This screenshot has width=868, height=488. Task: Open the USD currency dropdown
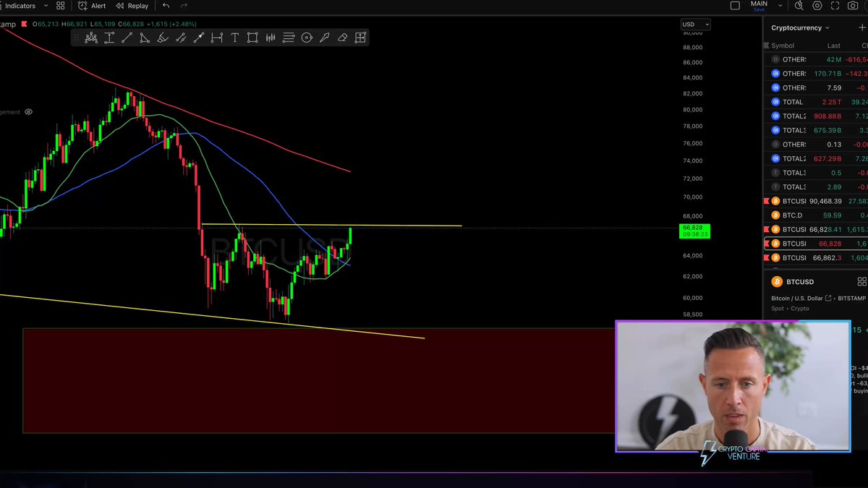click(695, 25)
